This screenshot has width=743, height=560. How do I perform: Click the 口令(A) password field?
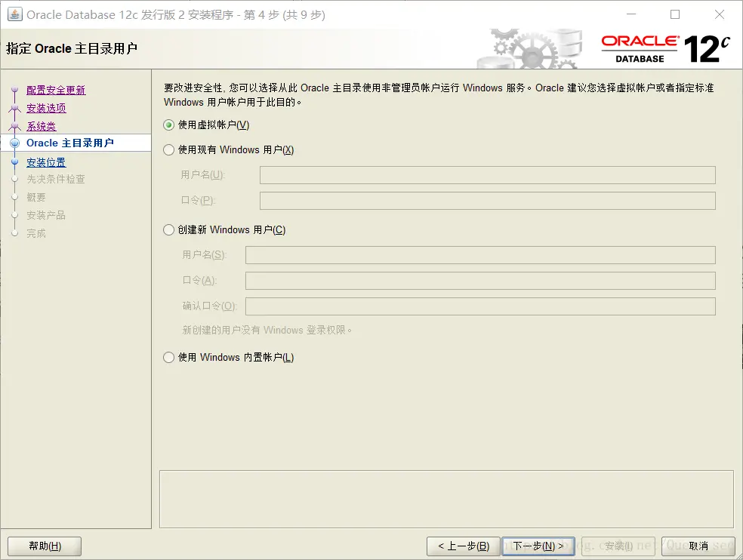[x=480, y=281]
